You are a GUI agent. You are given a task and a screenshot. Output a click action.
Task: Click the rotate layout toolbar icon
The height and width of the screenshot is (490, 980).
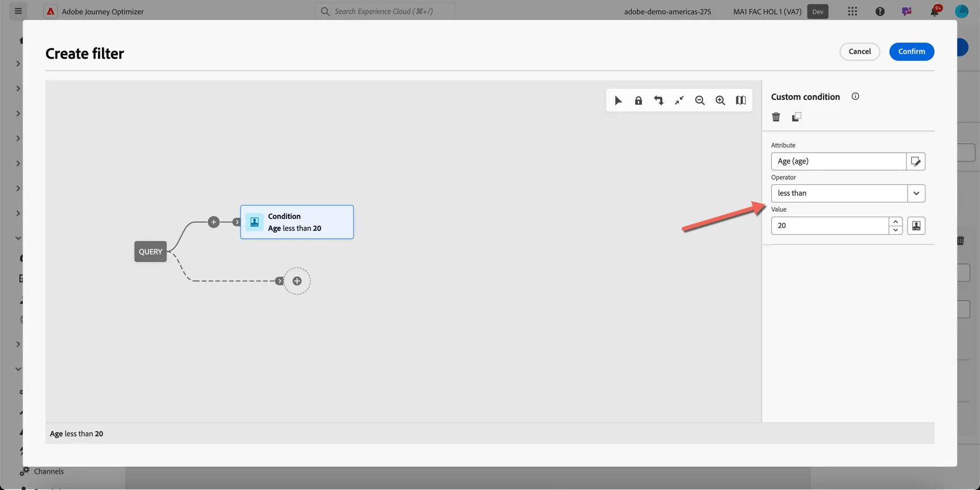(659, 100)
